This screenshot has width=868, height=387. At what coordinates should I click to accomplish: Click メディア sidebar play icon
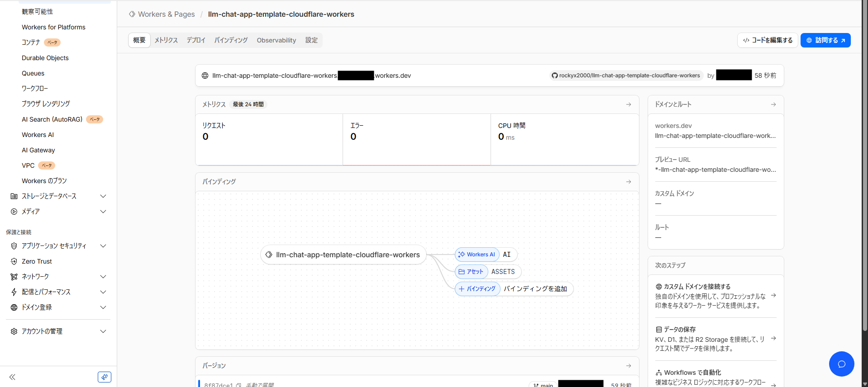coord(14,212)
